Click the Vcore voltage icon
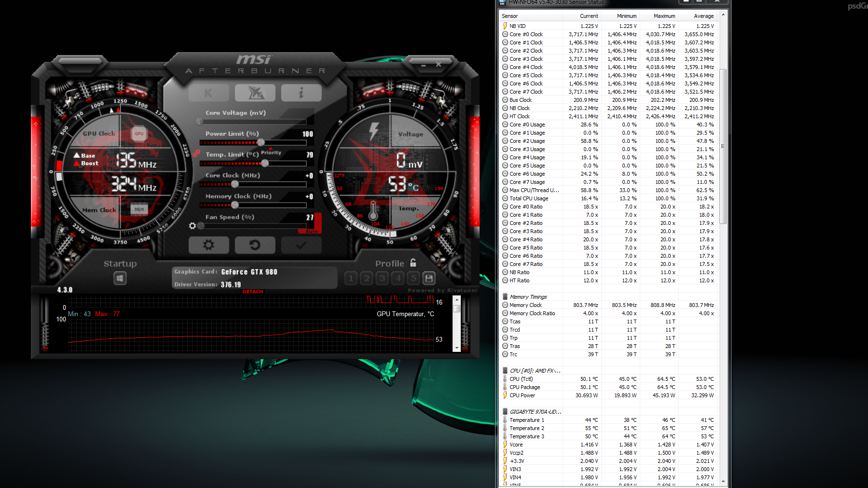Viewport: 868px width, 488px height. pyautogui.click(x=505, y=445)
